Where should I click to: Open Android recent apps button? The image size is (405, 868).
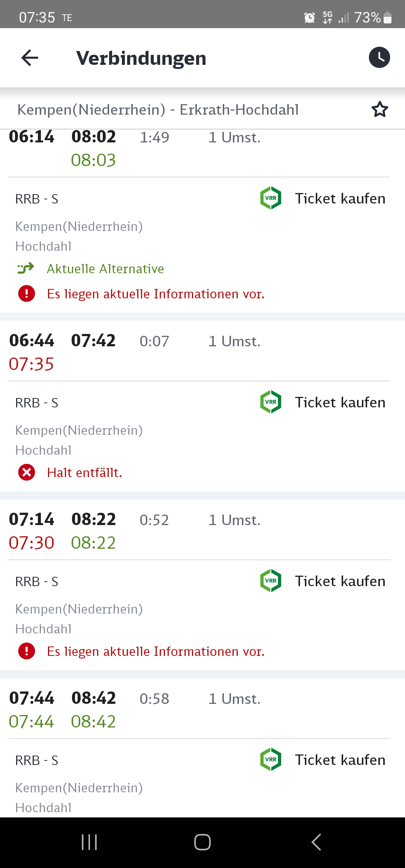coord(89,842)
